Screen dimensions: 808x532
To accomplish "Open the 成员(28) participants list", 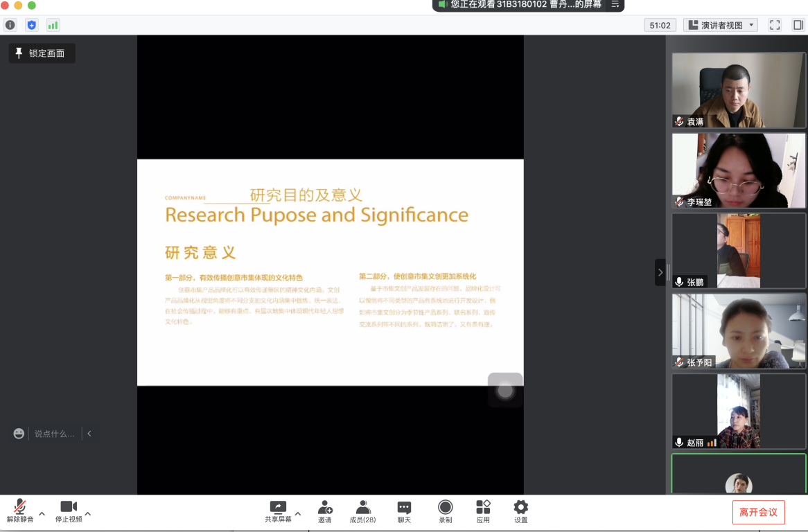I will 362,511.
